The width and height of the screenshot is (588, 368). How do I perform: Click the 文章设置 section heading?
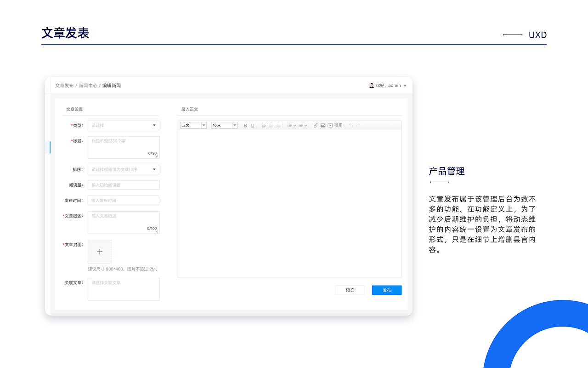pyautogui.click(x=74, y=109)
